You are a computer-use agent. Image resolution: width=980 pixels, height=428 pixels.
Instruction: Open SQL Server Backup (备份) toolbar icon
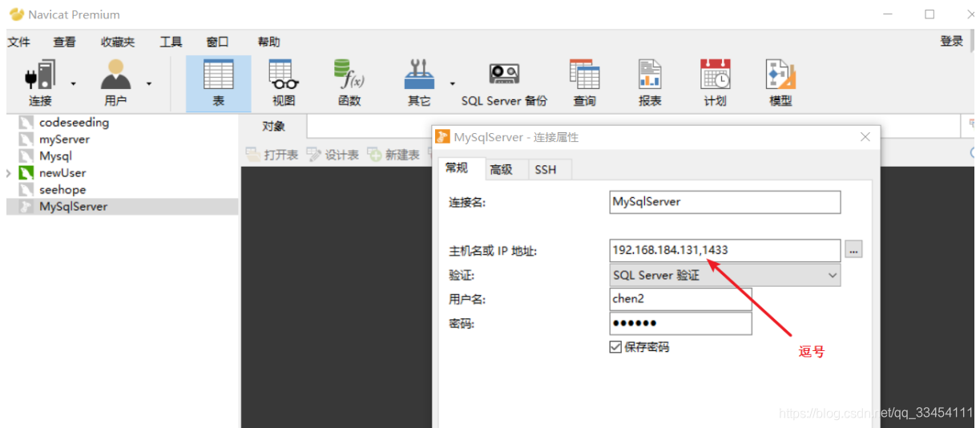[x=504, y=83]
